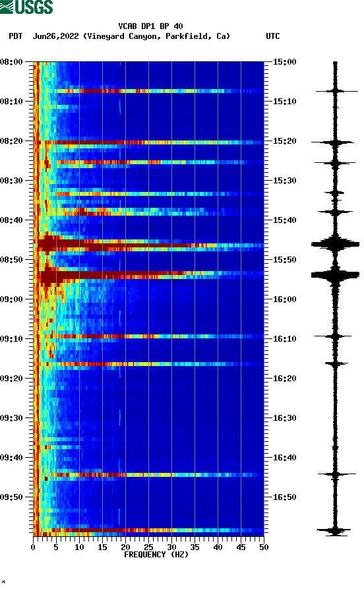The image size is (364, 589).
Task: Click the 30 Hz frequency axis label
Action: pos(171,547)
